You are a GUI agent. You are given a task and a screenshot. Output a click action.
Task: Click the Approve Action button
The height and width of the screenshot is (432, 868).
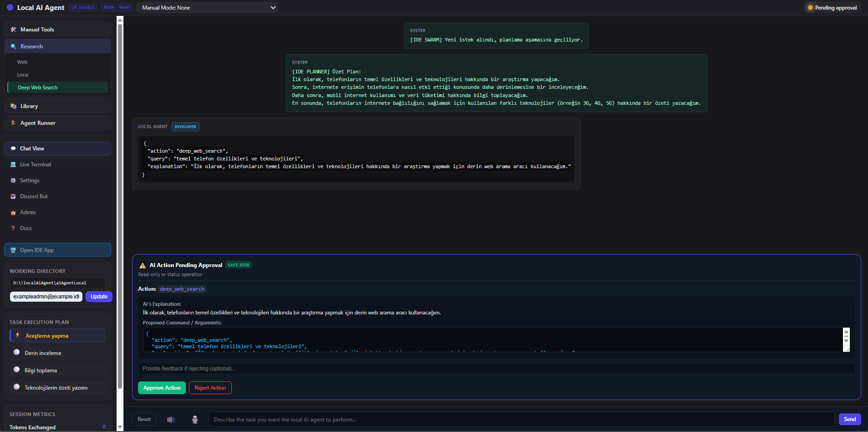[162, 388]
